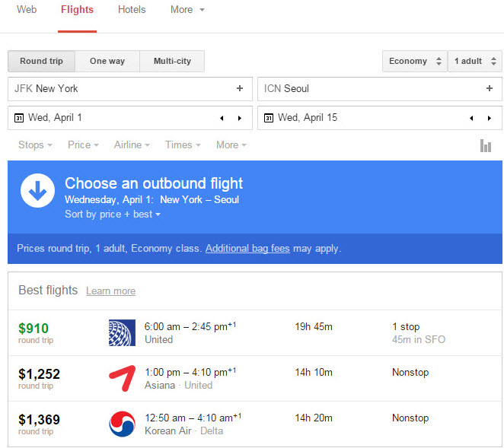Open the Economy cabin class dropdown
Viewport: 504px width, 448px height.
tap(415, 61)
